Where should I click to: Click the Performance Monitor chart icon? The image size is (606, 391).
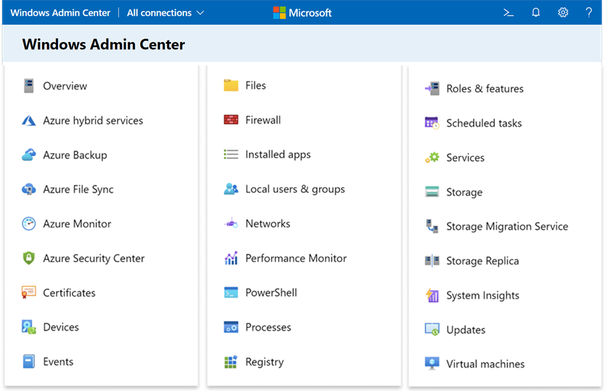coord(231,258)
